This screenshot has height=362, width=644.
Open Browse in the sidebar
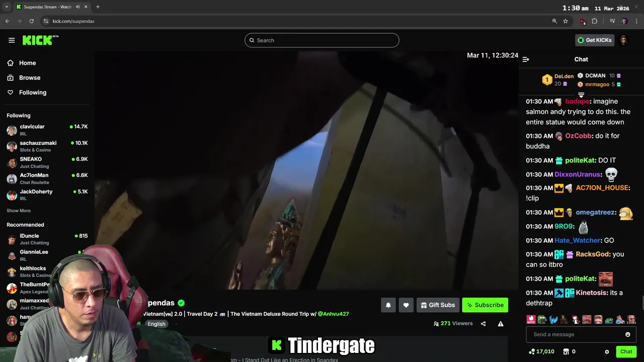(29, 77)
